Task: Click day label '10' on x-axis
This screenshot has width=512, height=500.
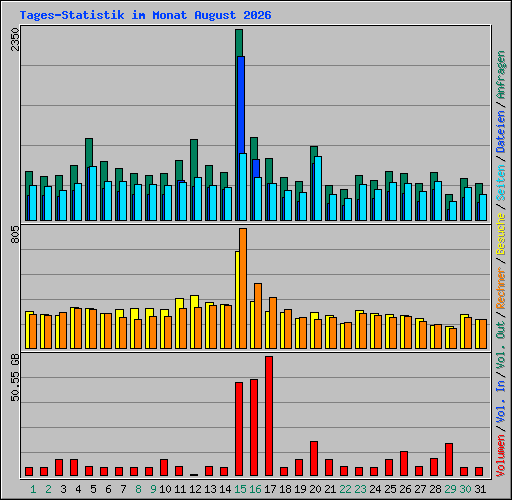Action: pyautogui.click(x=165, y=489)
